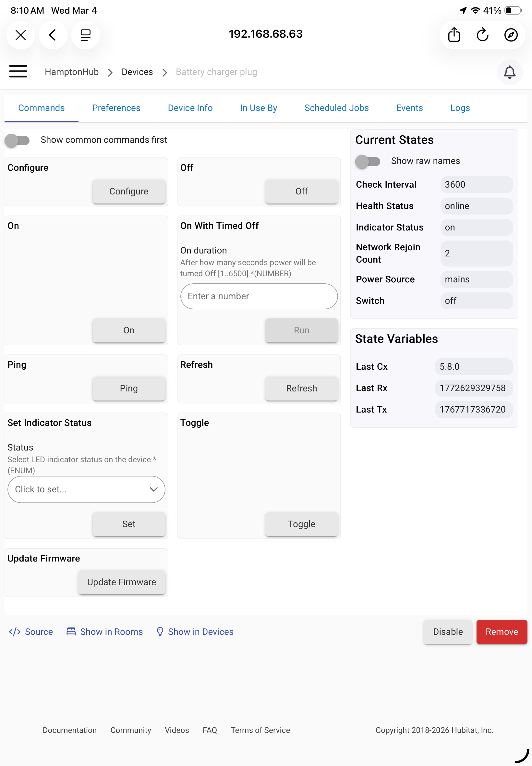
Task: Open the hamburger navigation menu
Action: click(18, 71)
